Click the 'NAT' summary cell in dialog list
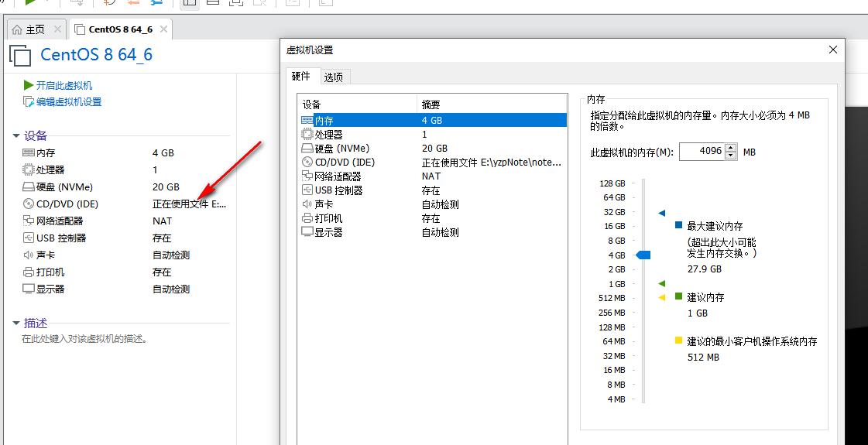This screenshot has height=445, width=868. tap(431, 176)
